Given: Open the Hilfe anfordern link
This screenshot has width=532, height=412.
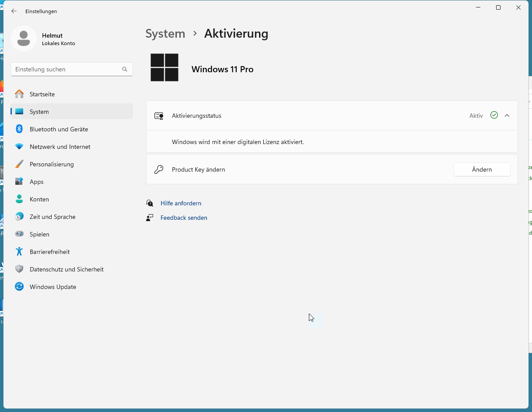Looking at the screenshot, I should click(x=181, y=203).
